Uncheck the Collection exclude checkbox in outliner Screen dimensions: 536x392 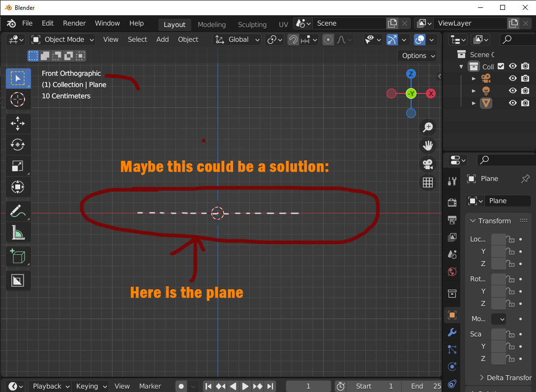(501, 66)
